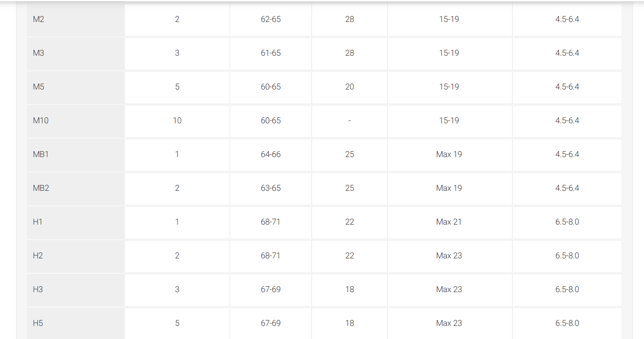
Task: Click the H5 row label
Action: coord(76,323)
